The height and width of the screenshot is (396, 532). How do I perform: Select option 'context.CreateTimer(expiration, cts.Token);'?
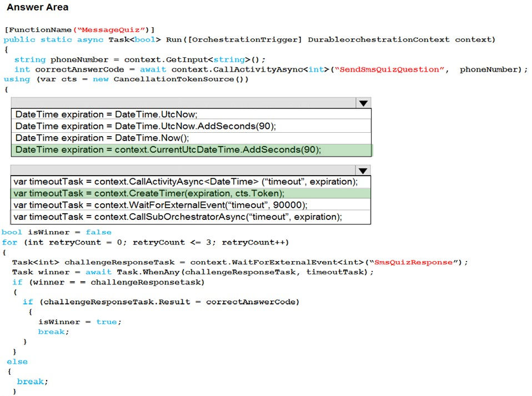[190, 193]
